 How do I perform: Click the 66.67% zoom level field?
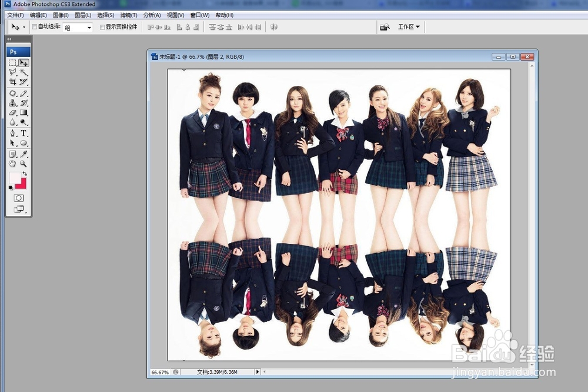pyautogui.click(x=160, y=372)
